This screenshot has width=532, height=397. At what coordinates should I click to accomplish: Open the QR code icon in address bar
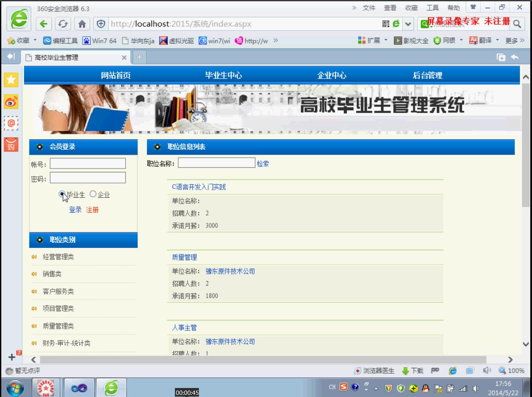click(386, 24)
